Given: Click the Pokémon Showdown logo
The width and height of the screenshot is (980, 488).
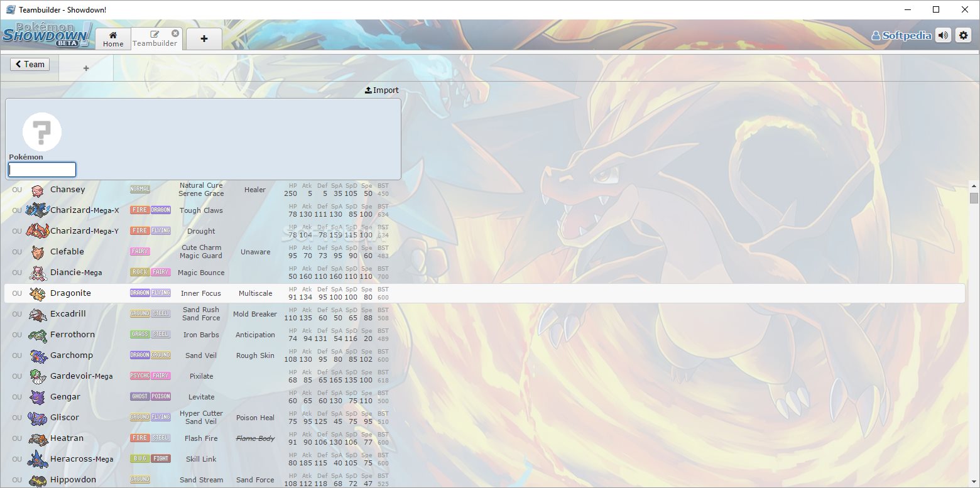Looking at the screenshot, I should tap(47, 35).
